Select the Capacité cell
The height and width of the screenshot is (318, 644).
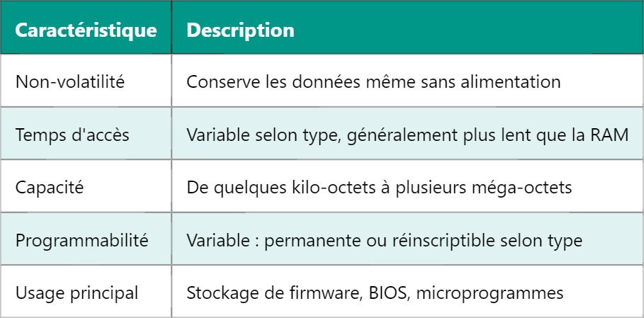pos(48,188)
